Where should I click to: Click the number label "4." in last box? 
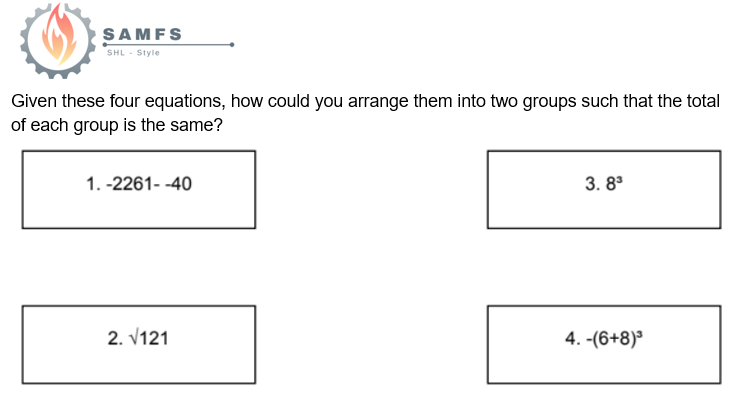[x=573, y=339]
